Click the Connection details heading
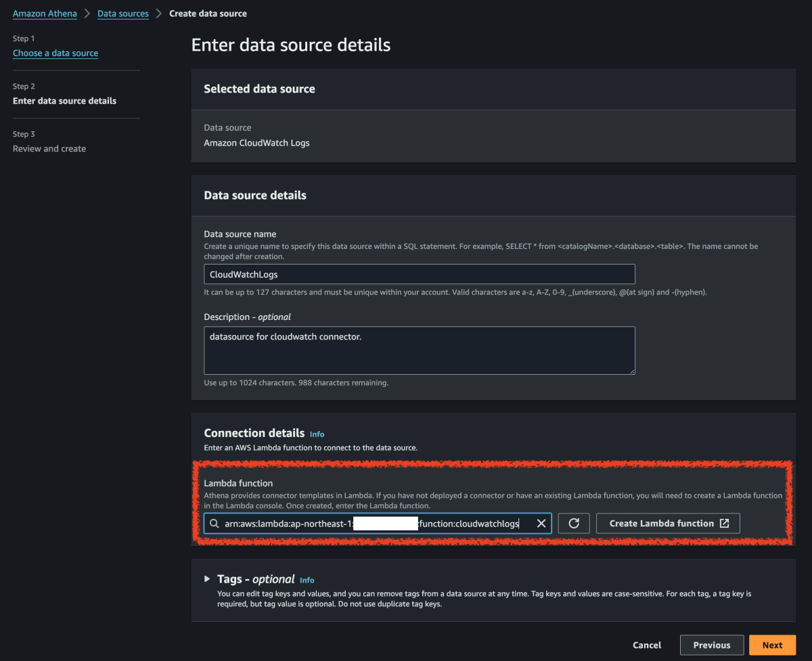The height and width of the screenshot is (661, 812). [x=254, y=433]
